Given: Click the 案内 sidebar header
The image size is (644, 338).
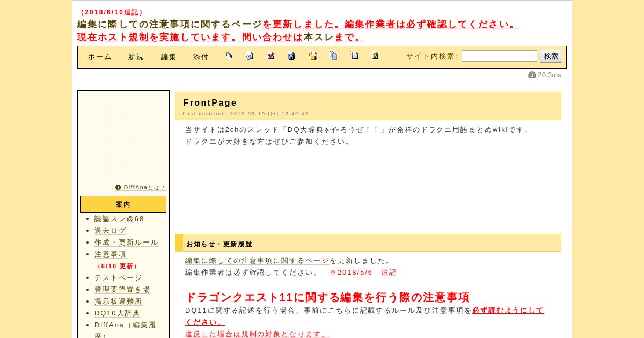Looking at the screenshot, I should click(x=123, y=204).
